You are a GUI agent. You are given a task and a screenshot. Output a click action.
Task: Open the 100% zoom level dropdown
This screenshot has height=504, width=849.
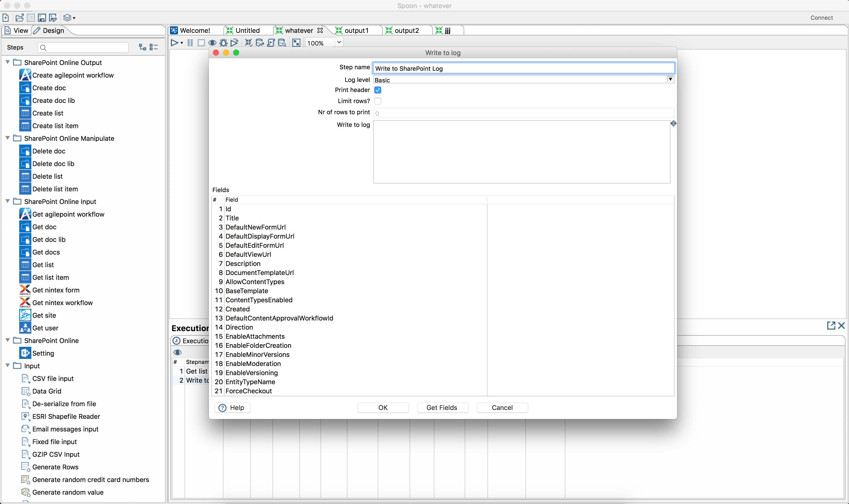[x=339, y=42]
